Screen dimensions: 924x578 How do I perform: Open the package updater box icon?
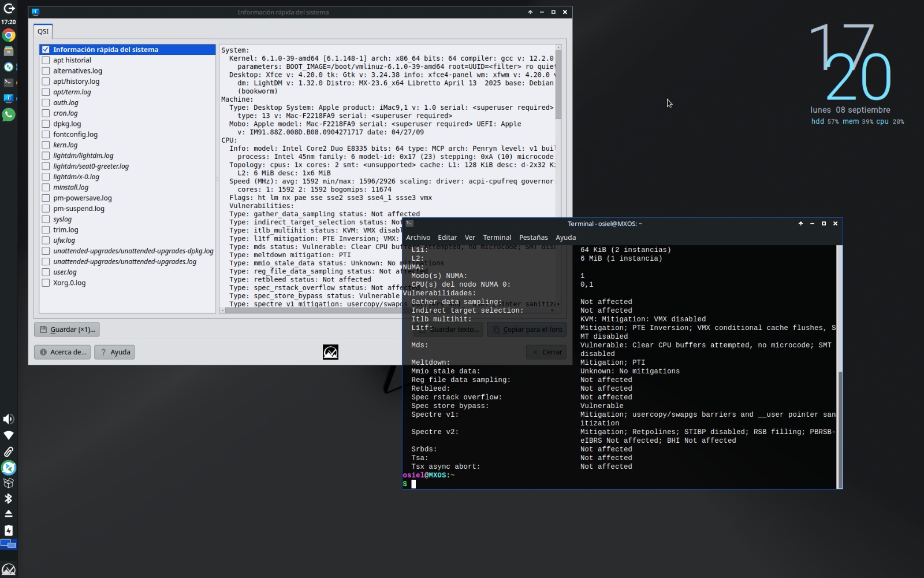tap(9, 483)
